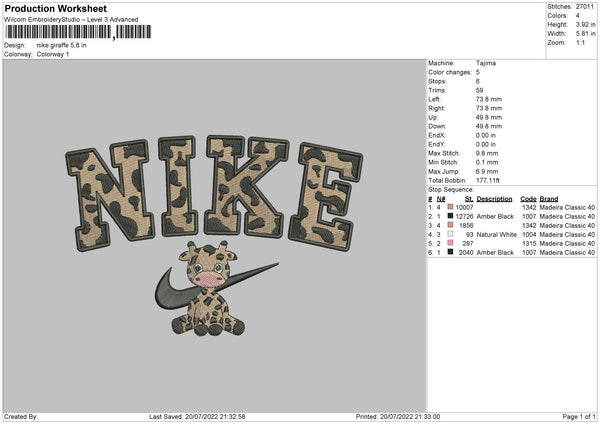Click the letter N of the NIKE design
Image resolution: width=600 pixels, height=424 pixels.
pyautogui.click(x=108, y=194)
